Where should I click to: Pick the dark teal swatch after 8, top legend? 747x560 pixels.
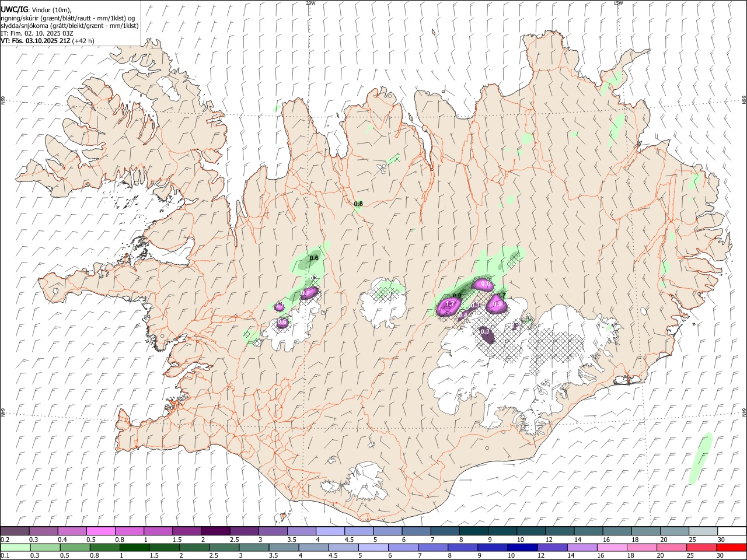point(473,531)
